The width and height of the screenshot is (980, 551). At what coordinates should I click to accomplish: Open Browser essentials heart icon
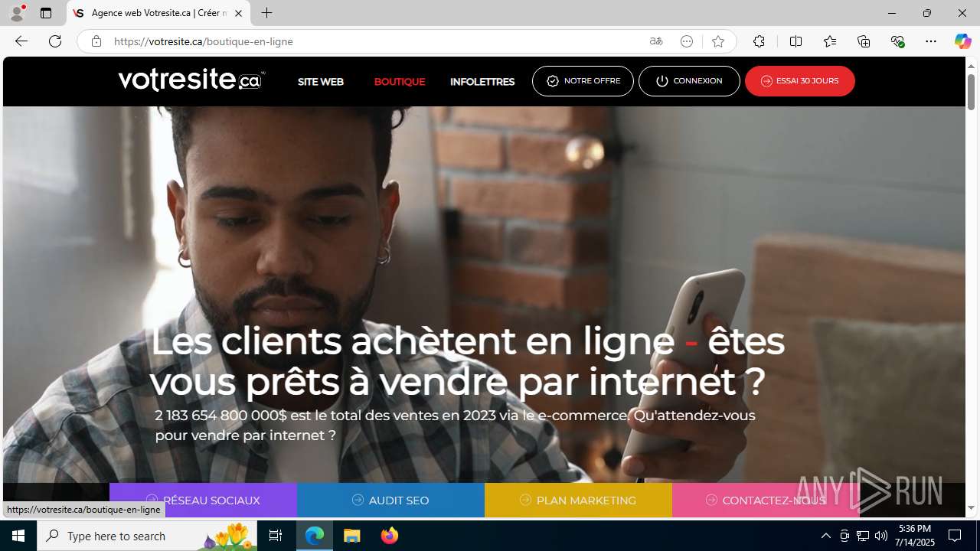pos(898,41)
